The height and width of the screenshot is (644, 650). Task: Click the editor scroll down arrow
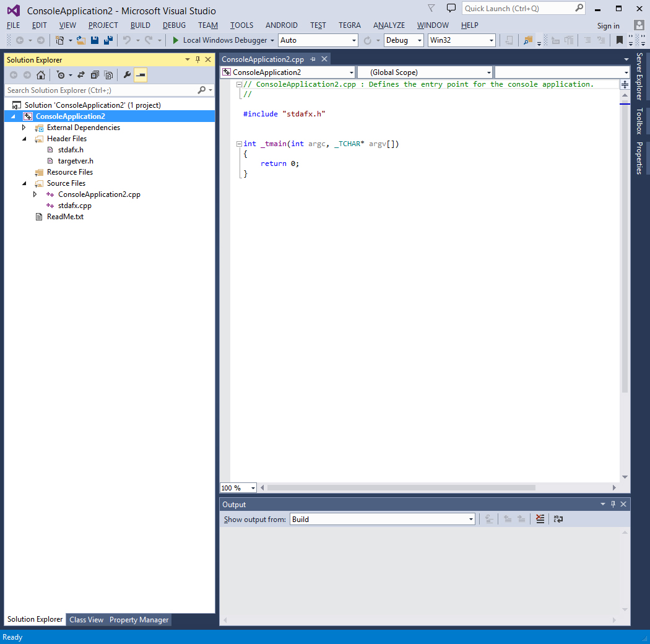[625, 477]
